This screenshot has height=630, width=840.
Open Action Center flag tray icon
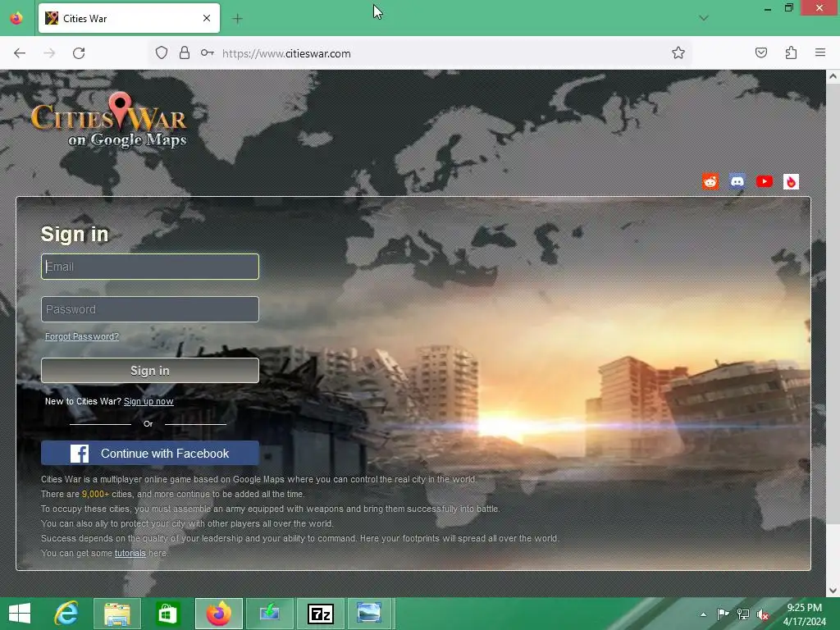pyautogui.click(x=723, y=614)
